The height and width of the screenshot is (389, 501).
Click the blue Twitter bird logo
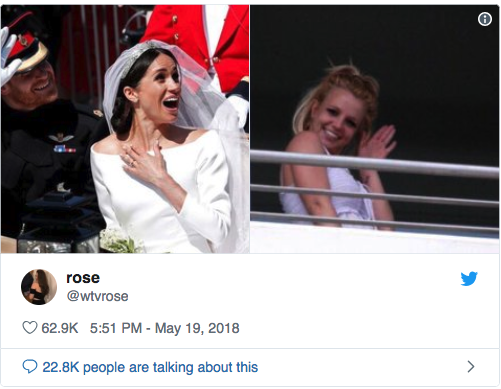pos(469,278)
